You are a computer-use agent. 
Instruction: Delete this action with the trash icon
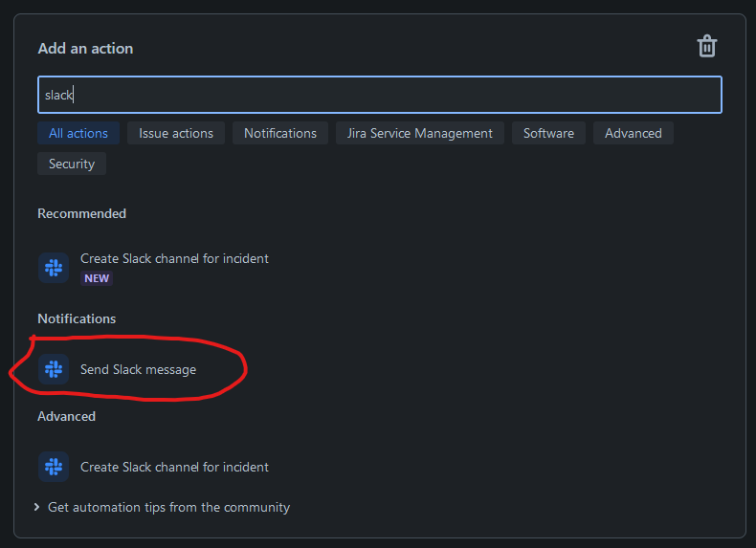tap(707, 46)
